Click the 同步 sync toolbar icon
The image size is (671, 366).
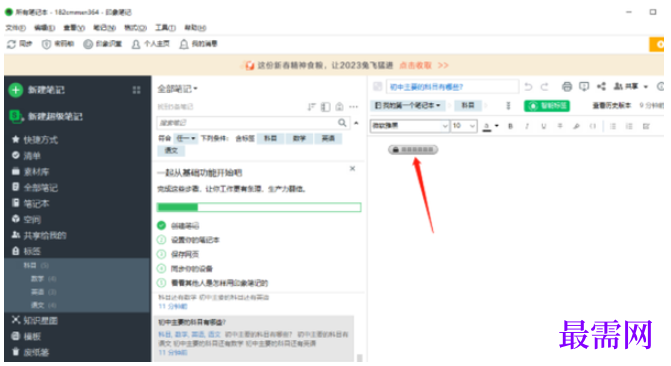tap(12, 44)
